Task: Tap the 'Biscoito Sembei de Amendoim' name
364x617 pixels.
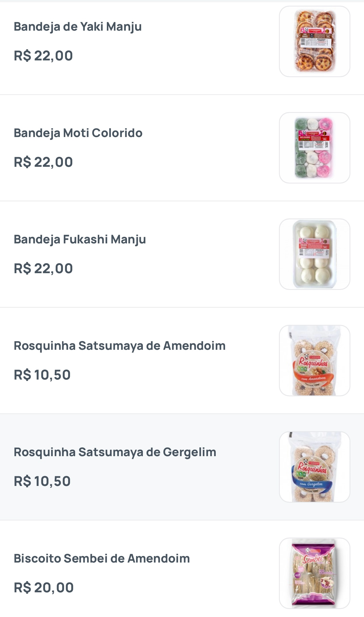Action: tap(101, 559)
